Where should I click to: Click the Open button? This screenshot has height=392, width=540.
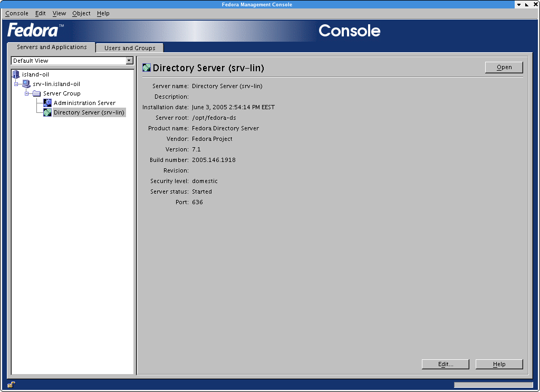504,67
